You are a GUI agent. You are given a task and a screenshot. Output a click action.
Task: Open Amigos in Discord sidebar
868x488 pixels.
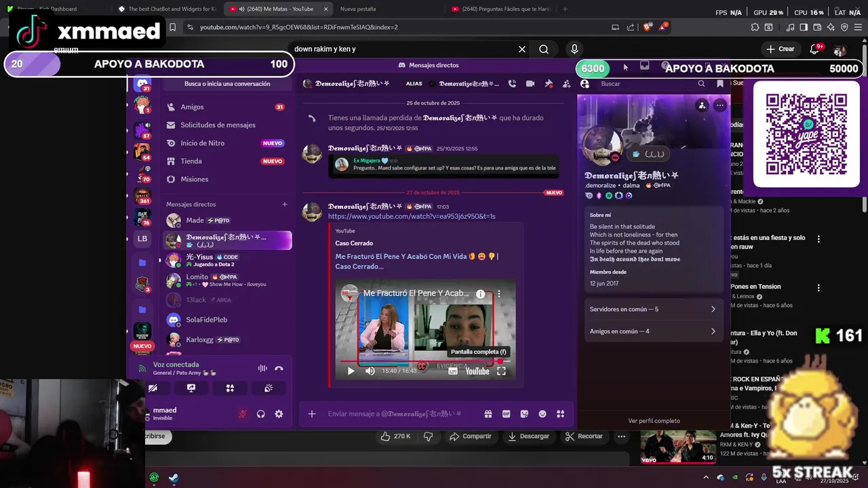tap(227, 107)
